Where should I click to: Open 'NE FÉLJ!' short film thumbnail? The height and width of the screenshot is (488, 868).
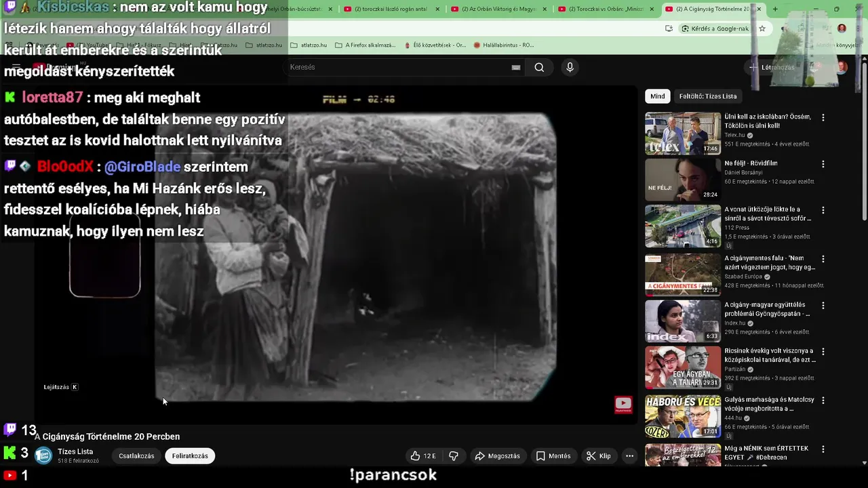[x=682, y=180]
